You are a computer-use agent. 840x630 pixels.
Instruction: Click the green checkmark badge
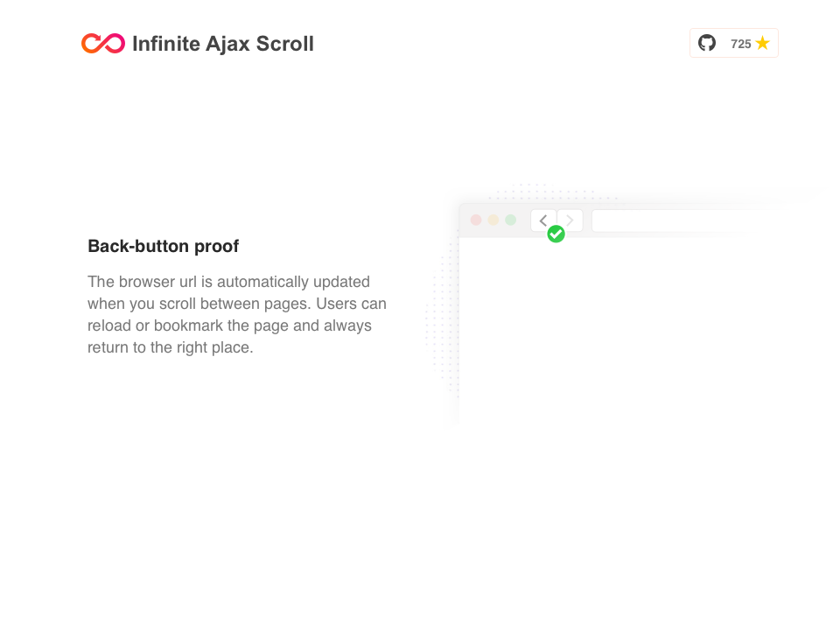tap(556, 234)
